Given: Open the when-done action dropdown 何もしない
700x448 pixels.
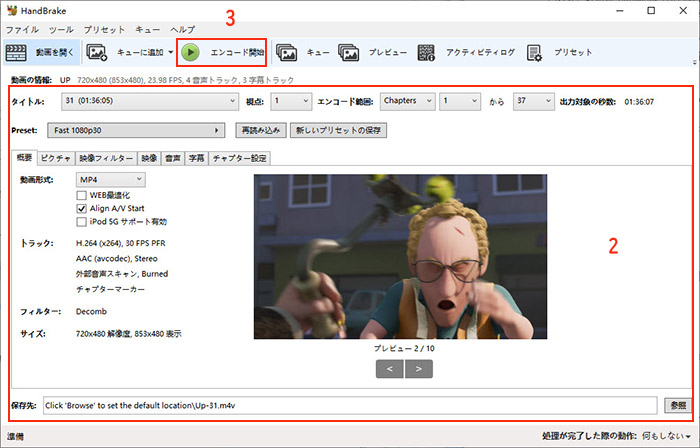Looking at the screenshot, I should pyautogui.click(x=667, y=436).
